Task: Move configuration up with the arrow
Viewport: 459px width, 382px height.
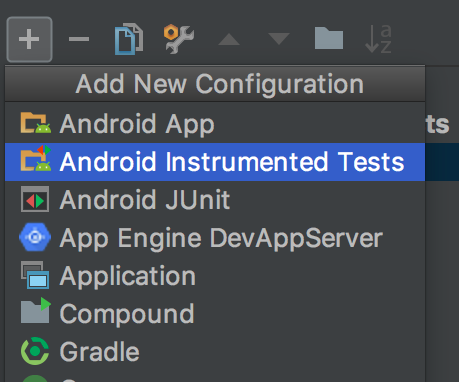Action: [229, 39]
